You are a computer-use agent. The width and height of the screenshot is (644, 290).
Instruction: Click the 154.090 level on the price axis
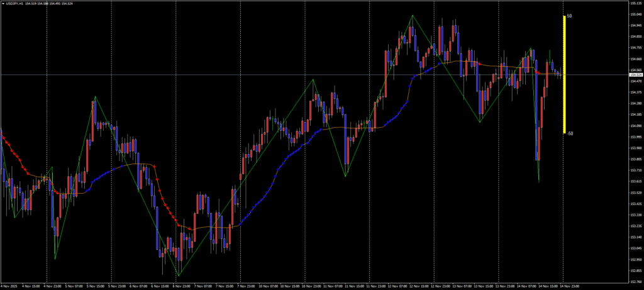point(635,126)
